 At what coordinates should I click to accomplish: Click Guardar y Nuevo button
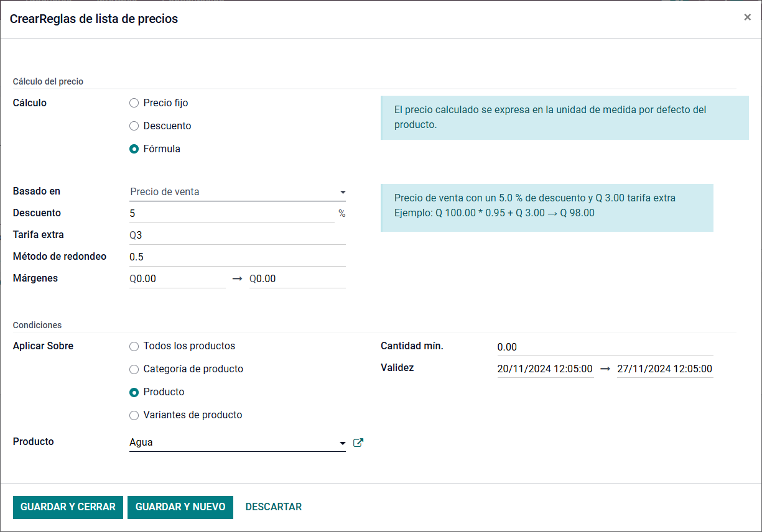(x=180, y=507)
